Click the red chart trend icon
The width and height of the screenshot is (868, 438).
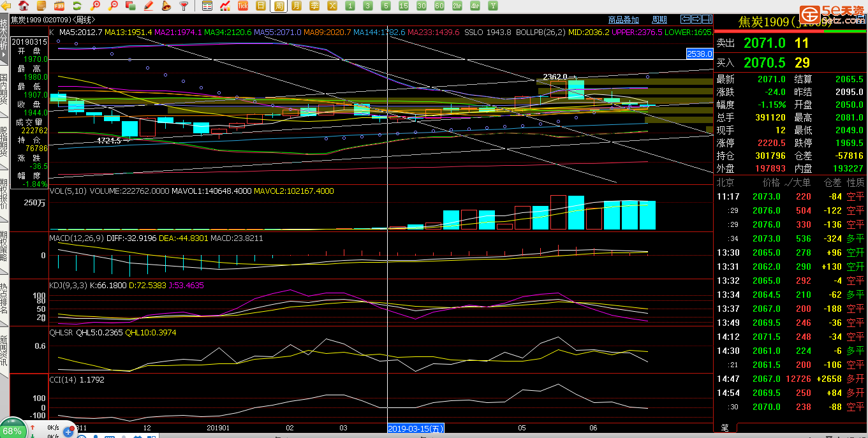tap(224, 6)
